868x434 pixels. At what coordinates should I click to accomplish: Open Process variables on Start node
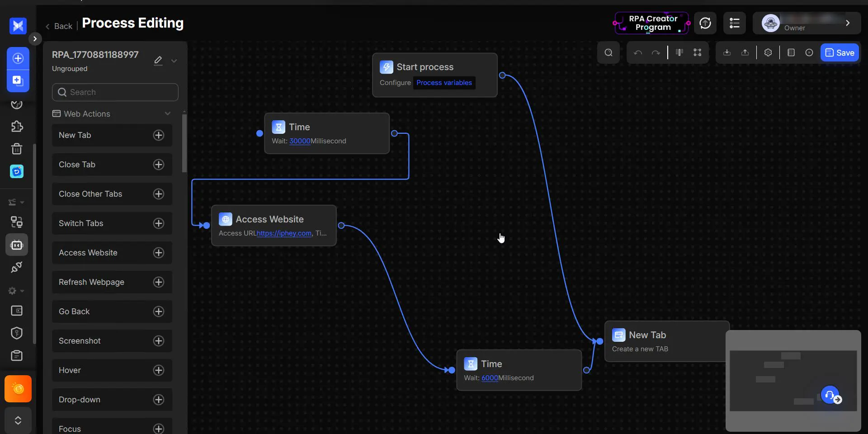(444, 83)
